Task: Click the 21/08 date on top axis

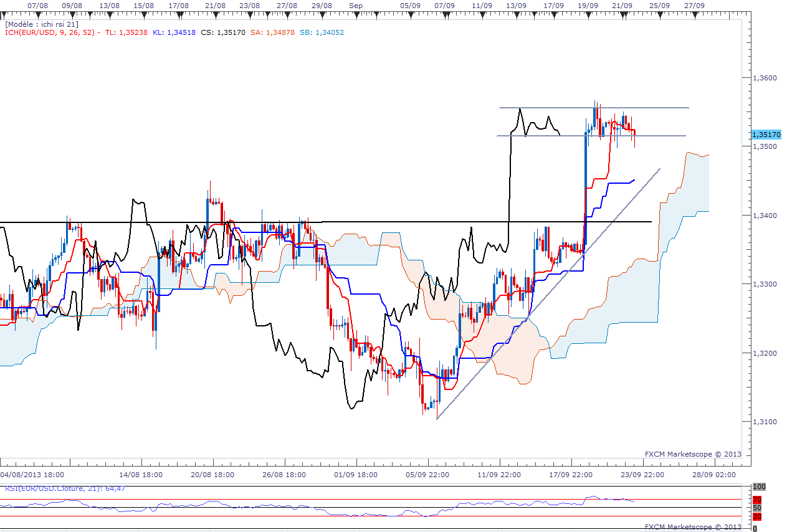Action: click(215, 5)
